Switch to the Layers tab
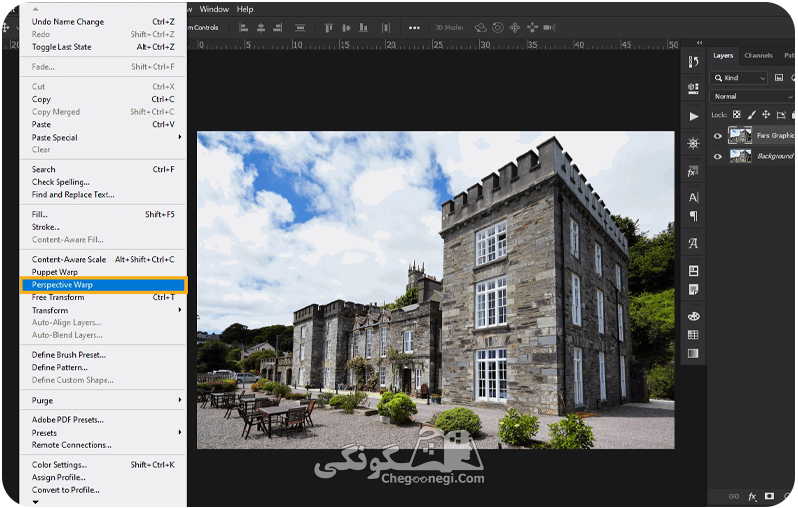 click(723, 55)
